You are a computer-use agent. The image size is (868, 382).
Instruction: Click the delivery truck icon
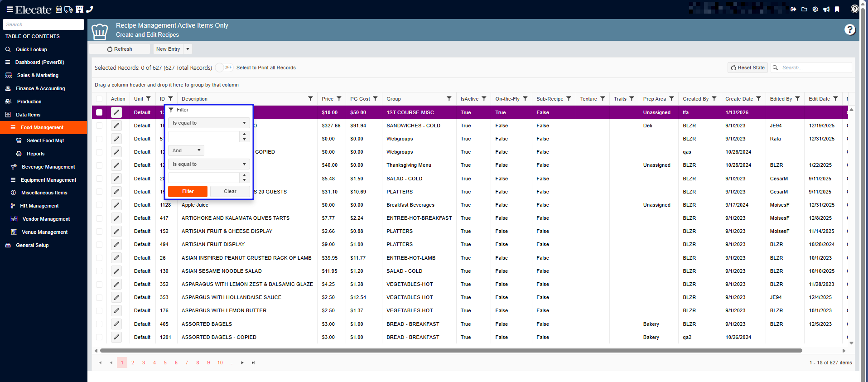[x=69, y=10]
